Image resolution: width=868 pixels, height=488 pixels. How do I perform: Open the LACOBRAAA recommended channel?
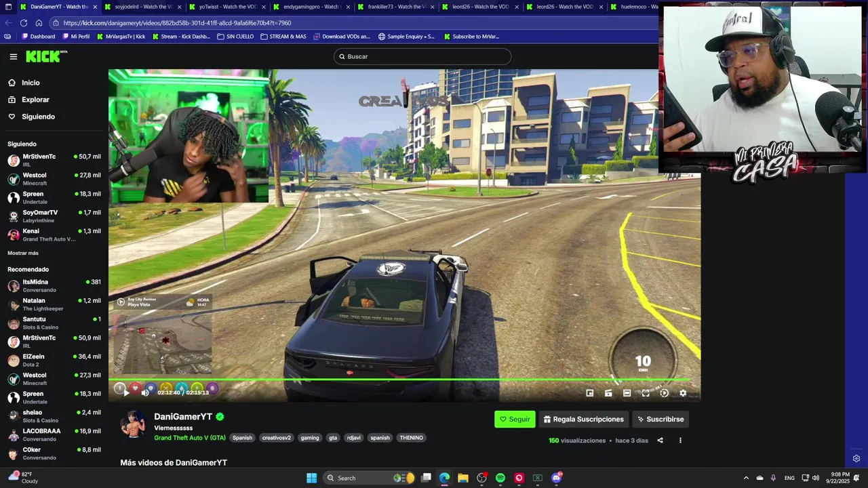click(x=54, y=434)
